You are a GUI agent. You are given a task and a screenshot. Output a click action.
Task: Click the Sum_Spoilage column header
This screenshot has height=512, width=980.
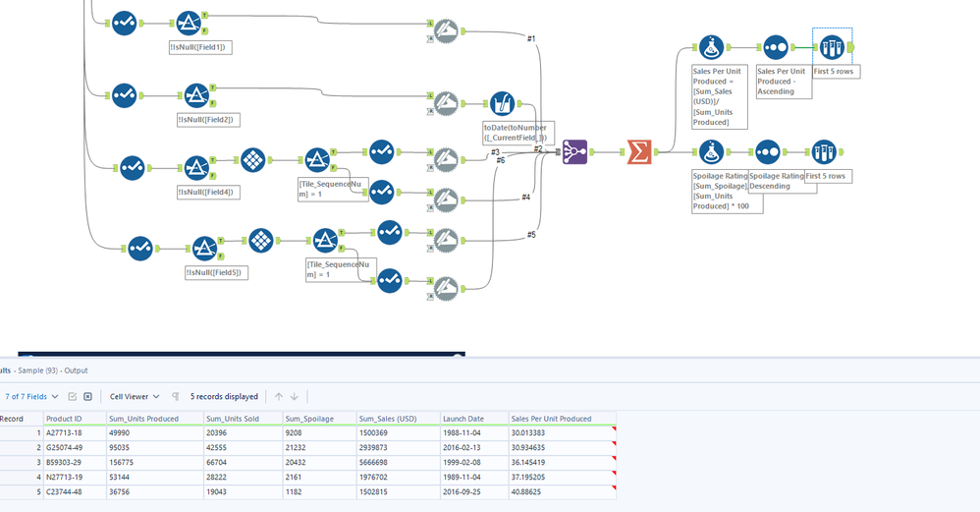(319, 419)
